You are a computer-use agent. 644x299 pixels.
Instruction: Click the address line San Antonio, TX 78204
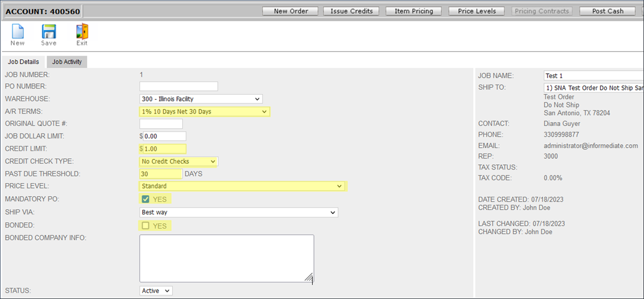[x=578, y=112]
